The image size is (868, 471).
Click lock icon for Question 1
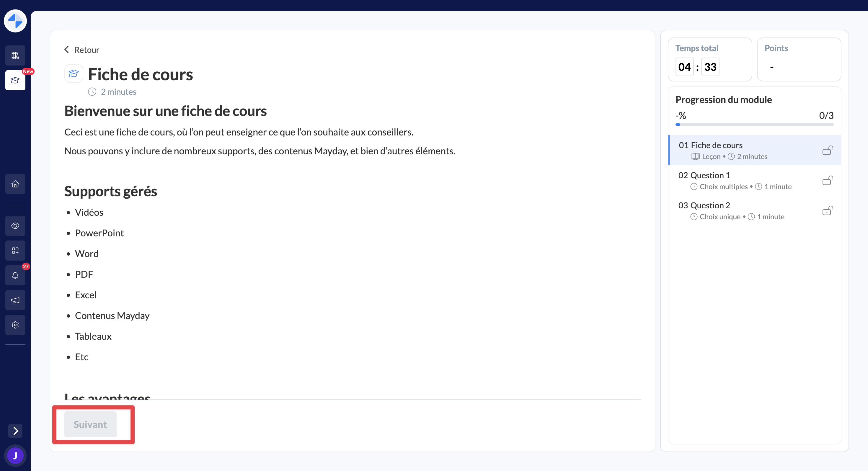coord(827,181)
